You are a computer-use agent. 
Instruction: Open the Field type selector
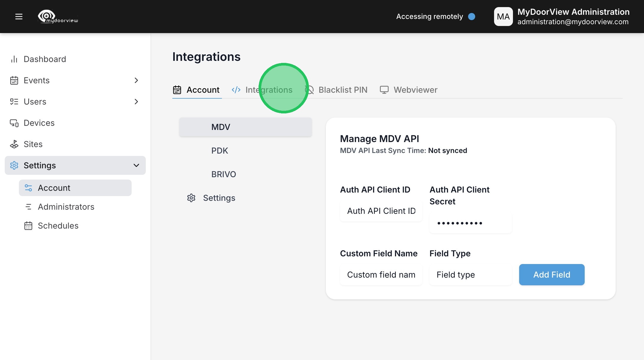click(x=470, y=275)
